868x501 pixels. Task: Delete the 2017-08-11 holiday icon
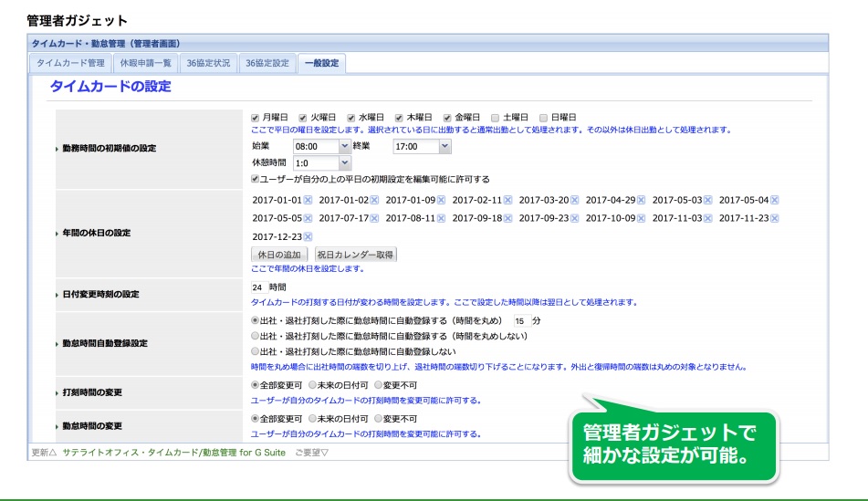[441, 218]
